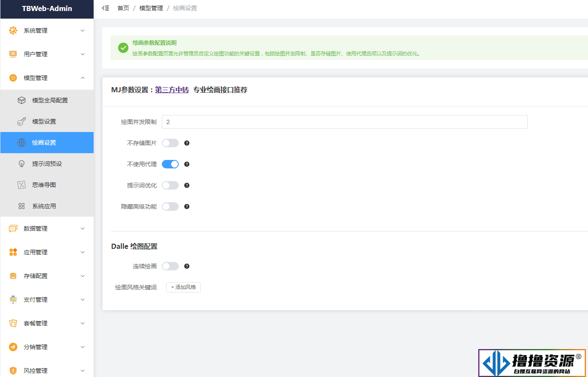
Task: Toggle the 隐藏高级功能 switch
Action: tap(170, 206)
